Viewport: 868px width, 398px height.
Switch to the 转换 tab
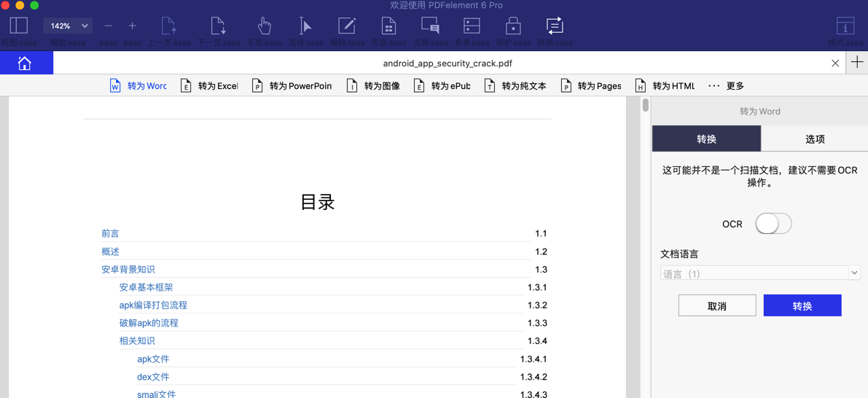click(706, 139)
